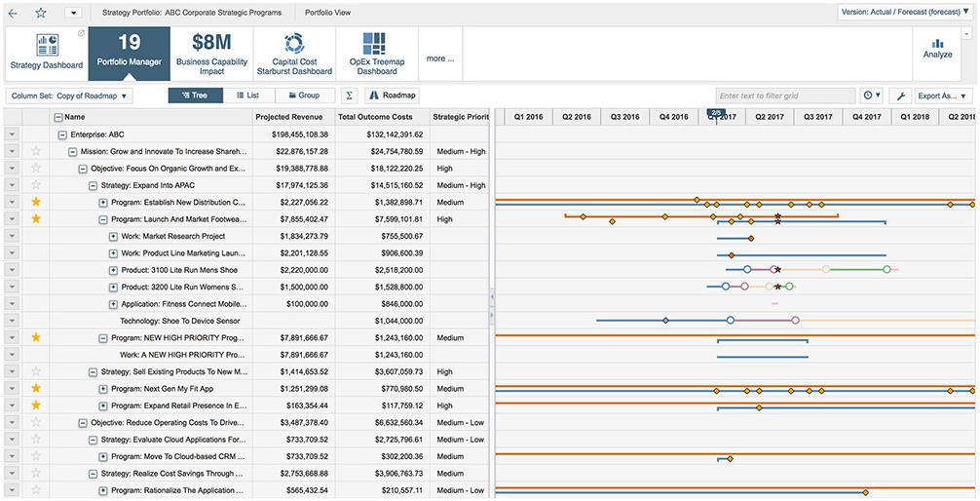Open the Version Actual / Forecast selector

pyautogui.click(x=905, y=12)
